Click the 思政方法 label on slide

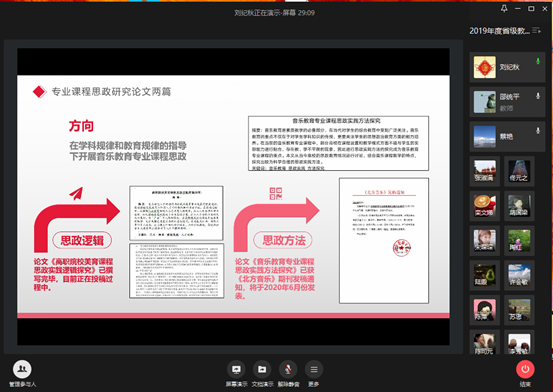(x=283, y=240)
